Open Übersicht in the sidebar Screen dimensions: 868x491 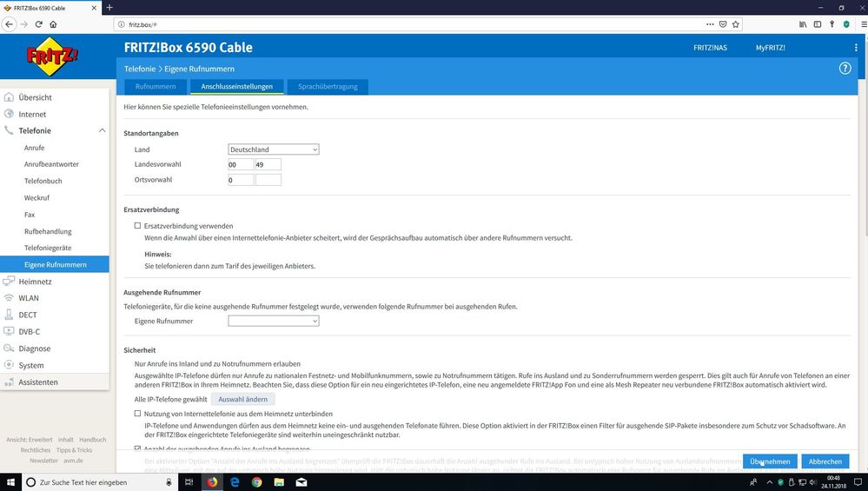[x=35, y=97]
